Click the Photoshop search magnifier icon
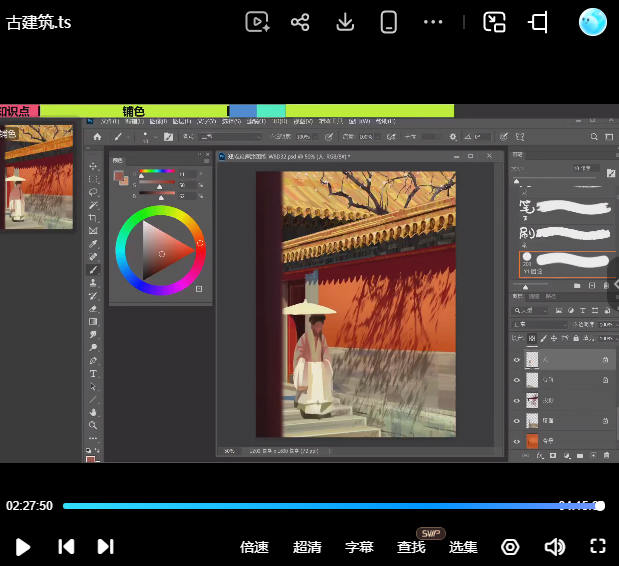Image resolution: width=619 pixels, height=566 pixels. click(594, 137)
